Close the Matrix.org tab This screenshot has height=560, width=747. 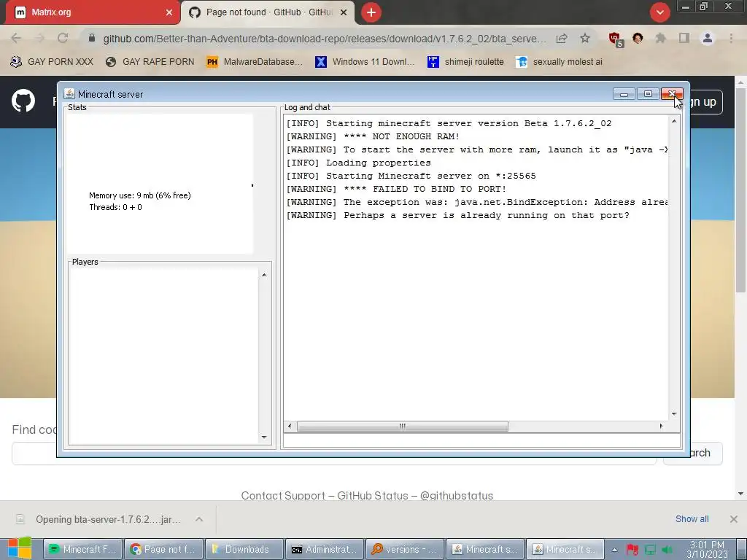[x=169, y=12]
